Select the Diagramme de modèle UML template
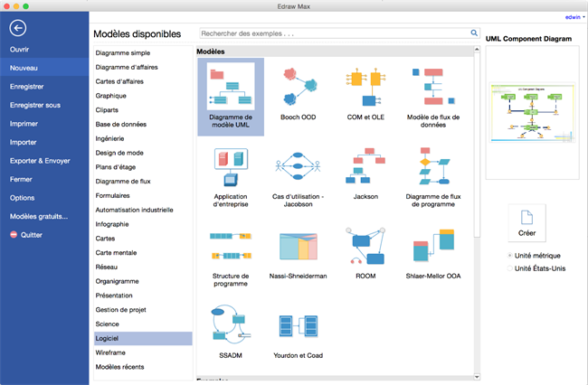 click(231, 97)
